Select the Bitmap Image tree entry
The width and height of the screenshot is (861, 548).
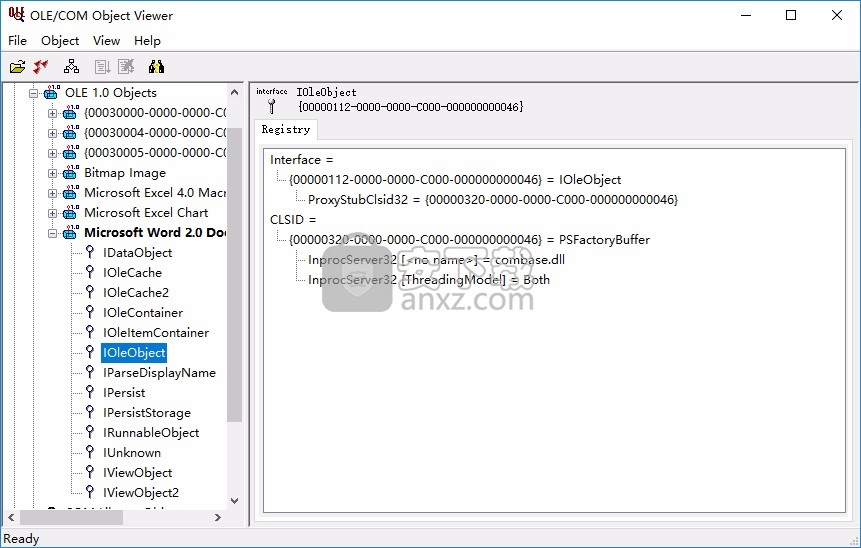pos(125,172)
